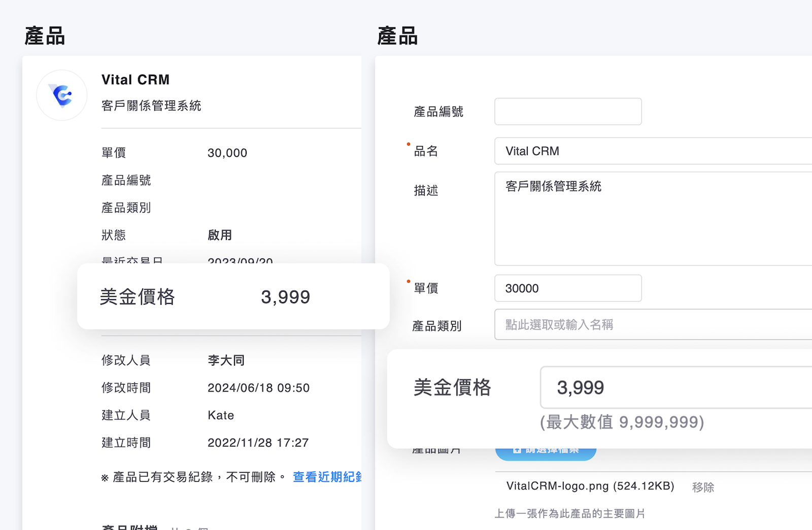
Task: Open the 查看近期紀錄 link
Action: (327, 477)
